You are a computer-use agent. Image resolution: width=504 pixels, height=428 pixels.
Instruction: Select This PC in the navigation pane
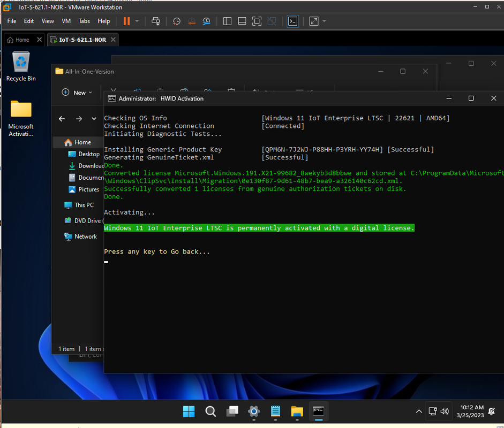tap(84, 205)
